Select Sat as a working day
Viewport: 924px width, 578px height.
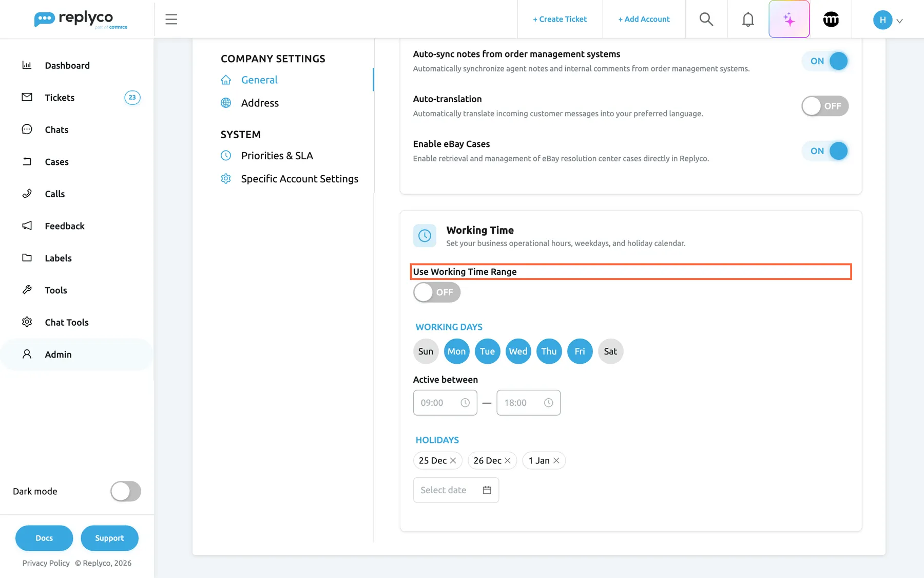(x=610, y=351)
